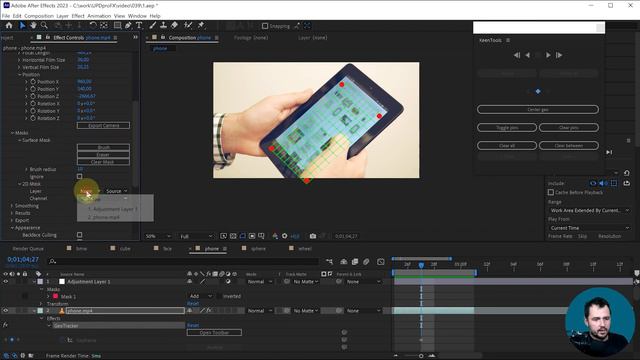
Task: Click the Export Camera button
Action: [x=103, y=125]
